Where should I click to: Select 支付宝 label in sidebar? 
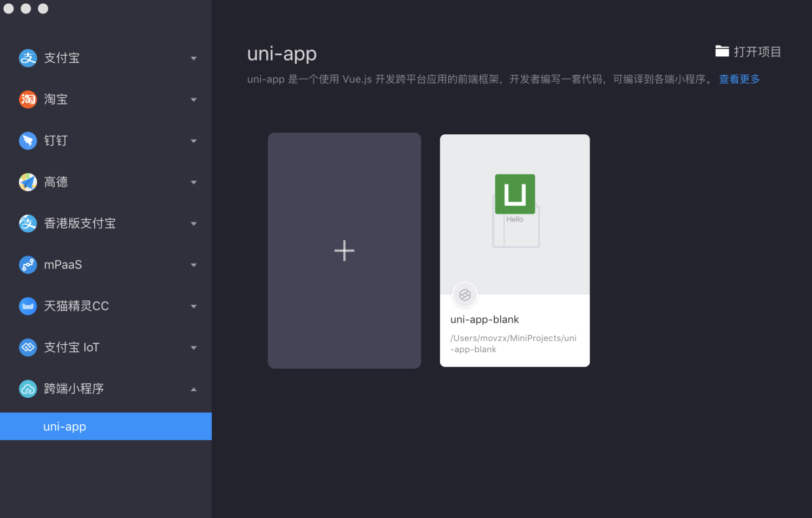(62, 58)
